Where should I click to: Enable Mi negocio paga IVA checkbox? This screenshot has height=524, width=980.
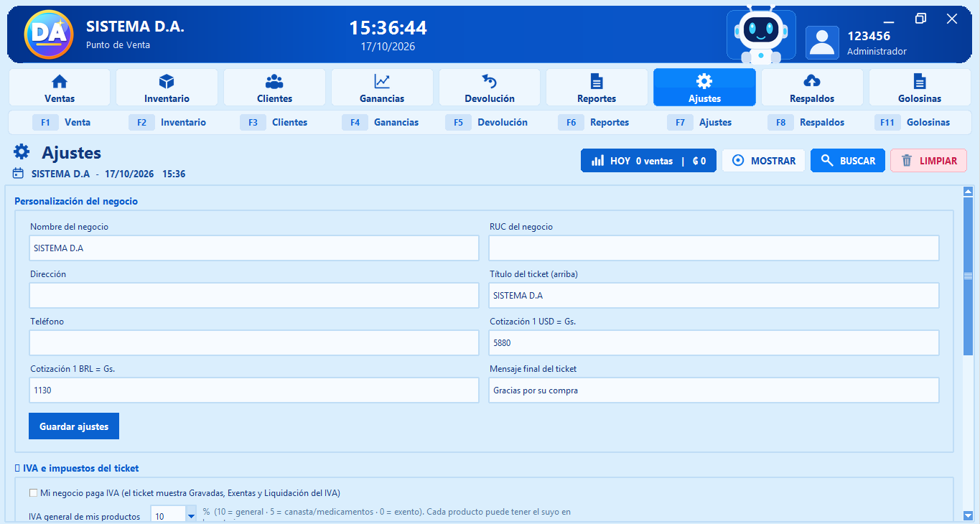(34, 493)
